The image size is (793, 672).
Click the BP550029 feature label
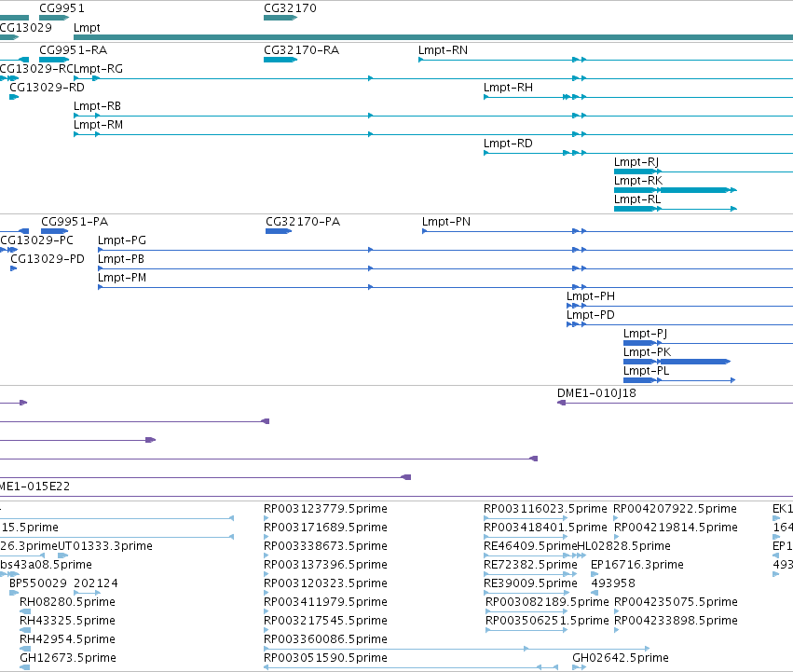click(x=38, y=583)
